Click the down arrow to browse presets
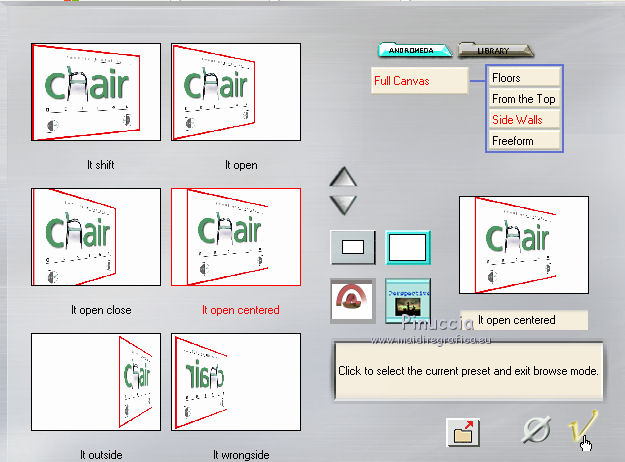625x462 pixels. tap(343, 205)
